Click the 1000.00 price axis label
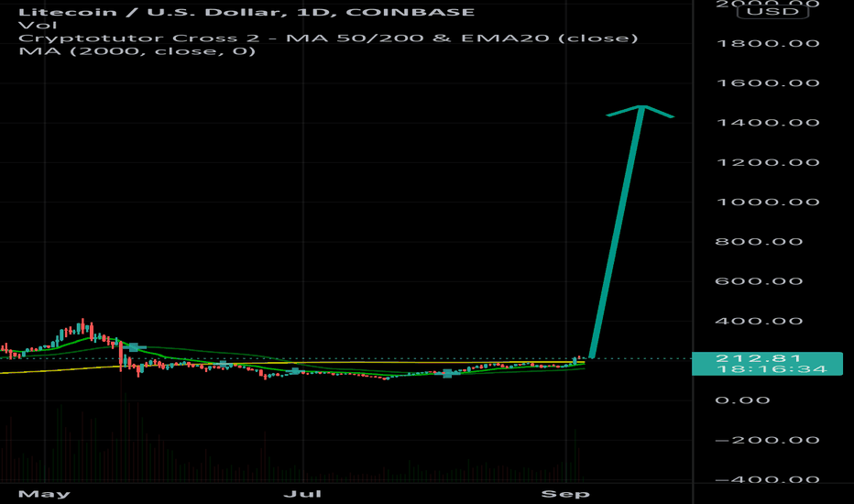 coord(768,203)
